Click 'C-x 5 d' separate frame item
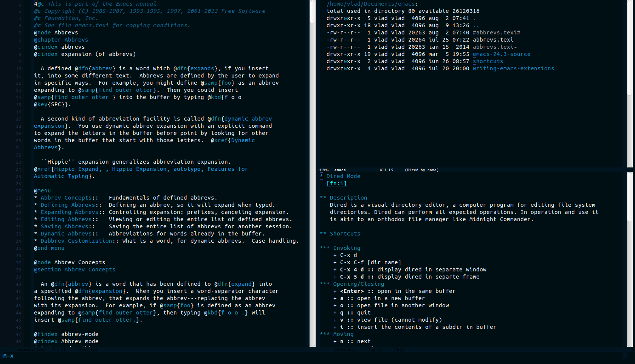Screen dimensions: 635x364 coord(406,277)
